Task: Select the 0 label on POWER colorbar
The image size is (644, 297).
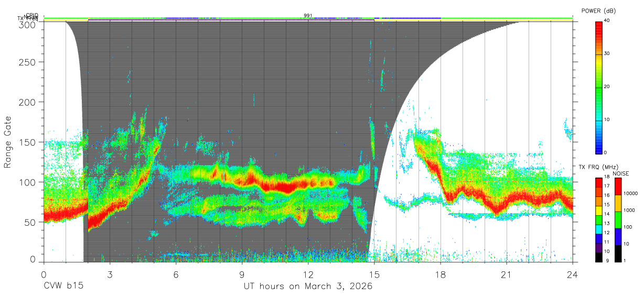Action: point(606,152)
